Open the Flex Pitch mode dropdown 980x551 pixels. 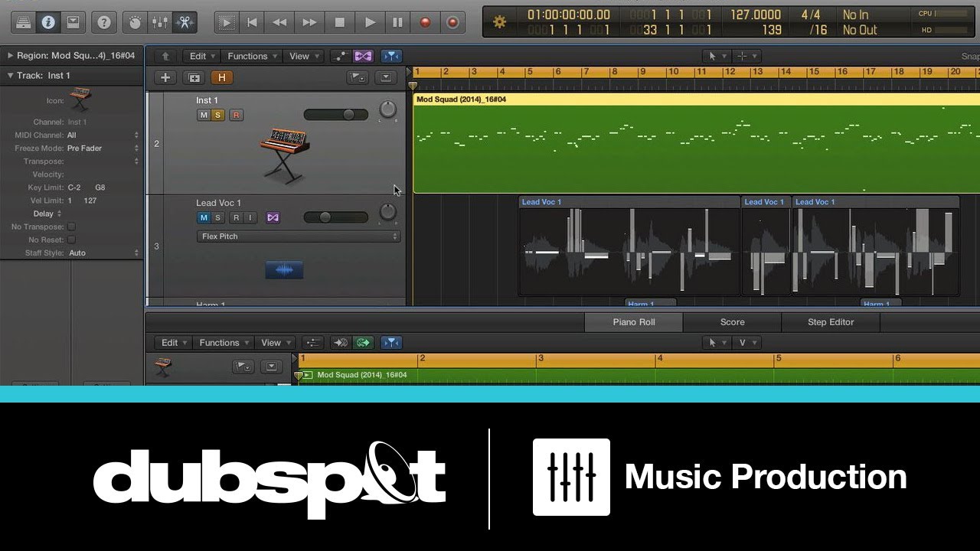[x=298, y=236]
